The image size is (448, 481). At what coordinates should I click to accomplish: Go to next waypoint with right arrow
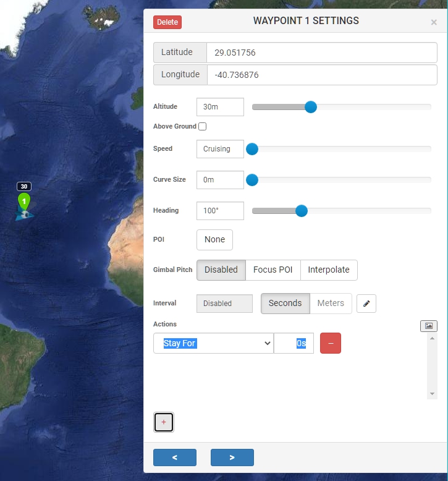click(232, 458)
